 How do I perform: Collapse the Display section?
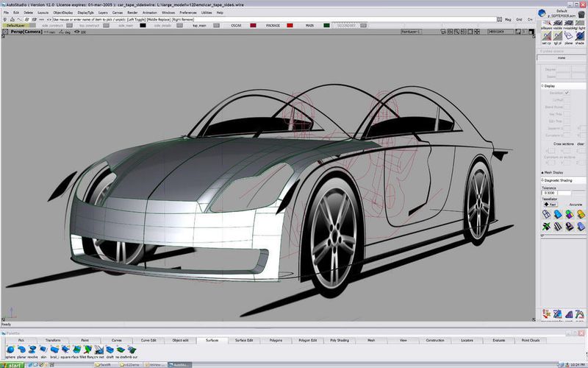tap(542, 85)
